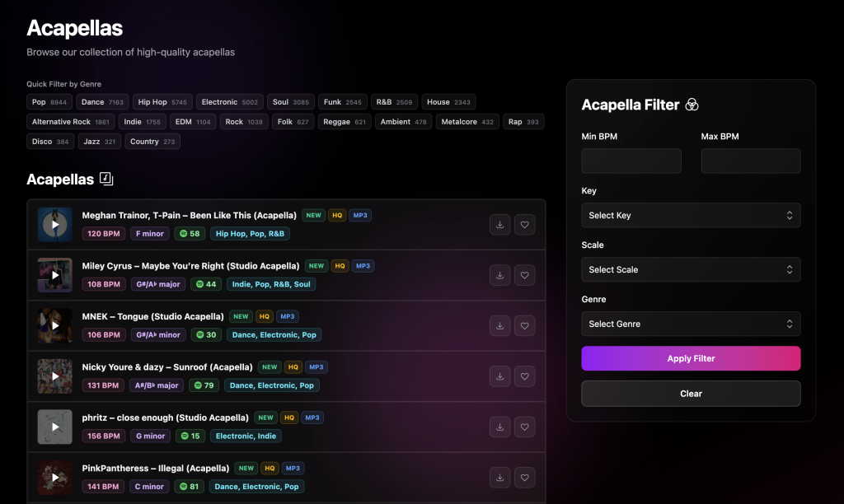Play the PinkPantheress Illegal preview
Viewport: 844px width, 504px height.
click(x=54, y=477)
